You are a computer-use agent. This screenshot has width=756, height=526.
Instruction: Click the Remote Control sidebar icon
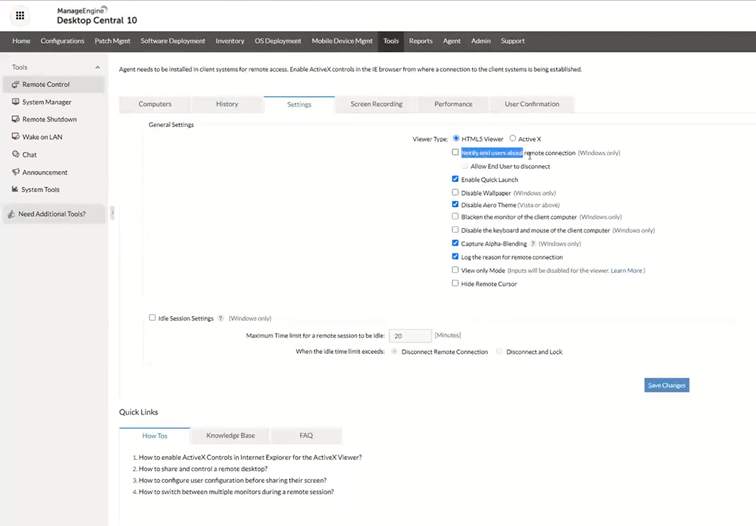coord(15,84)
